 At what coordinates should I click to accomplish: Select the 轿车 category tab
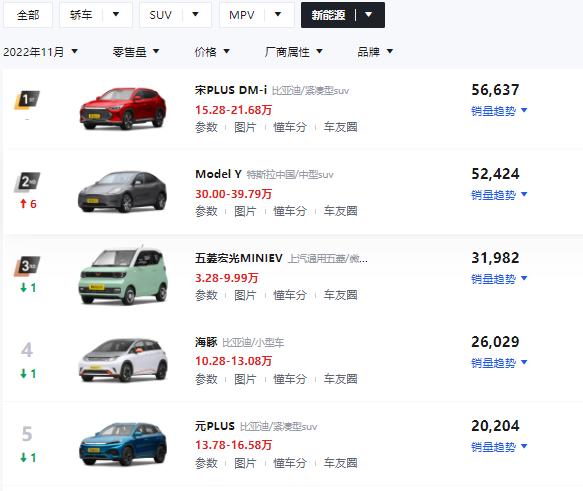81,15
